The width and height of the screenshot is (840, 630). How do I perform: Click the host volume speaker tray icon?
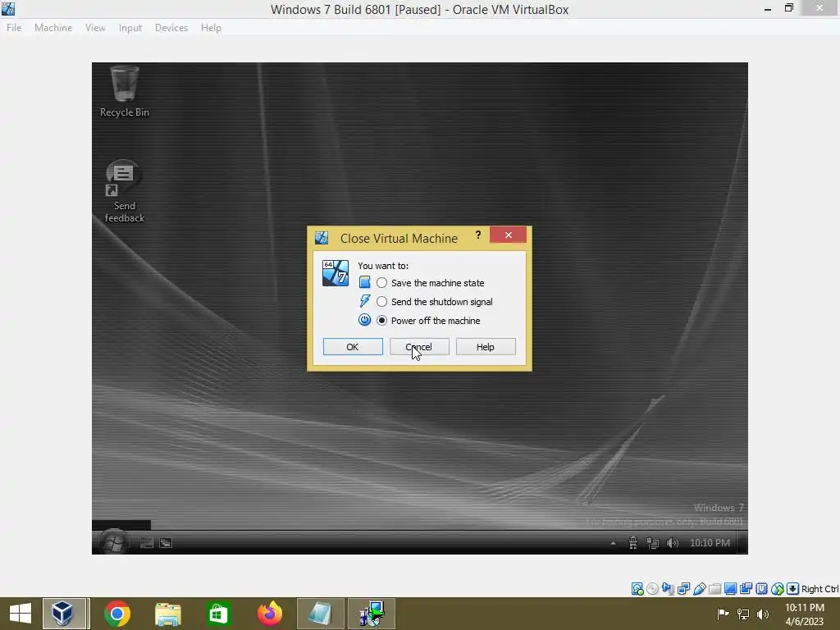click(763, 614)
